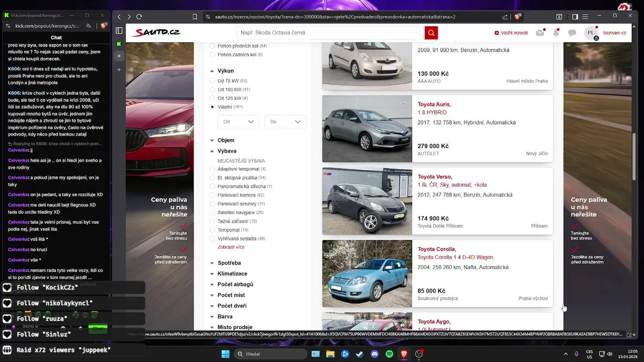This screenshot has height=362, width=644.
Task: Open Discord from the taskbar
Action: [x=374, y=354]
